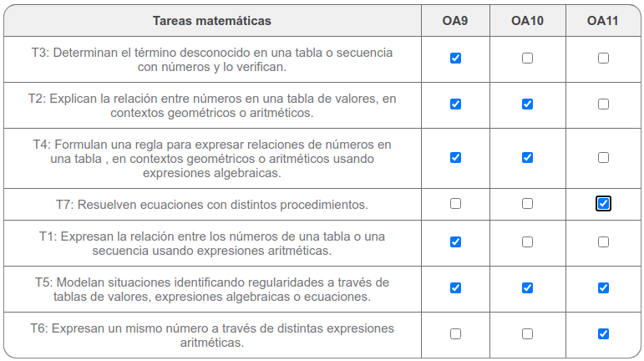The width and height of the screenshot is (644, 361).
Task: Check OA10 box in T3 row
Action: (x=527, y=58)
